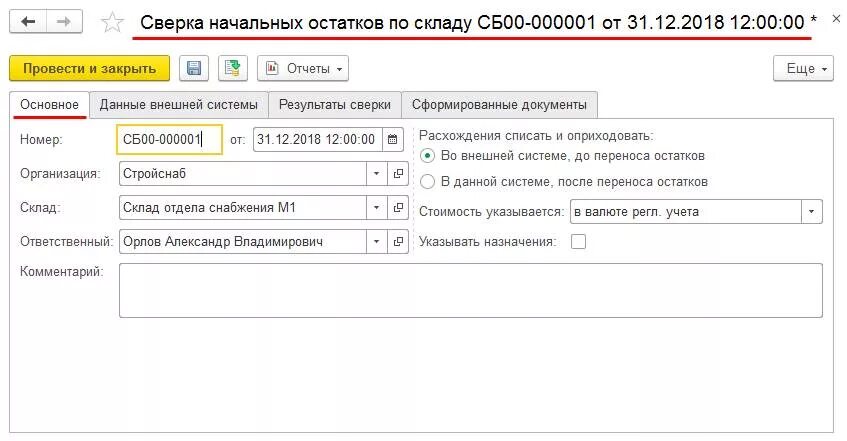
Task: Click the Стоимость указывается field value
Action: click(x=685, y=211)
